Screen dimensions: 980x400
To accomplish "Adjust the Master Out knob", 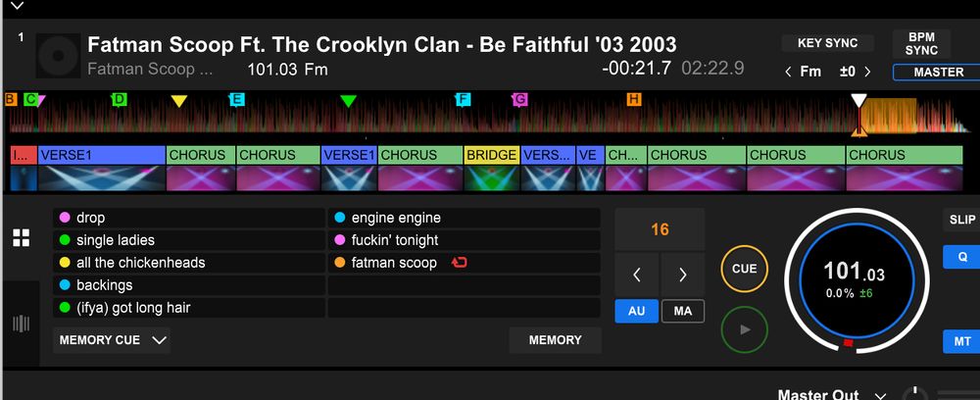I will 914,395.
